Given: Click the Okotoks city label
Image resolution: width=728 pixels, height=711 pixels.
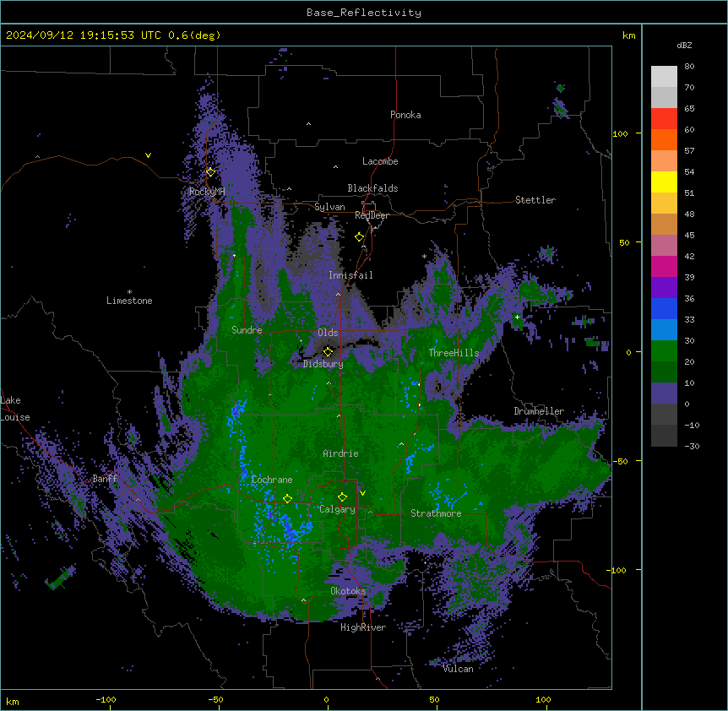Looking at the screenshot, I should (348, 591).
